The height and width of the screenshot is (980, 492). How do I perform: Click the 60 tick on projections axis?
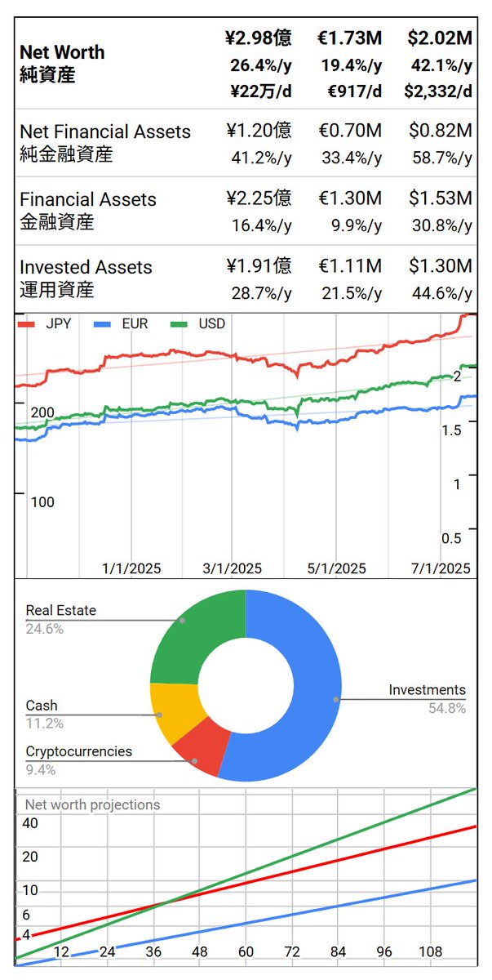pos(246,952)
